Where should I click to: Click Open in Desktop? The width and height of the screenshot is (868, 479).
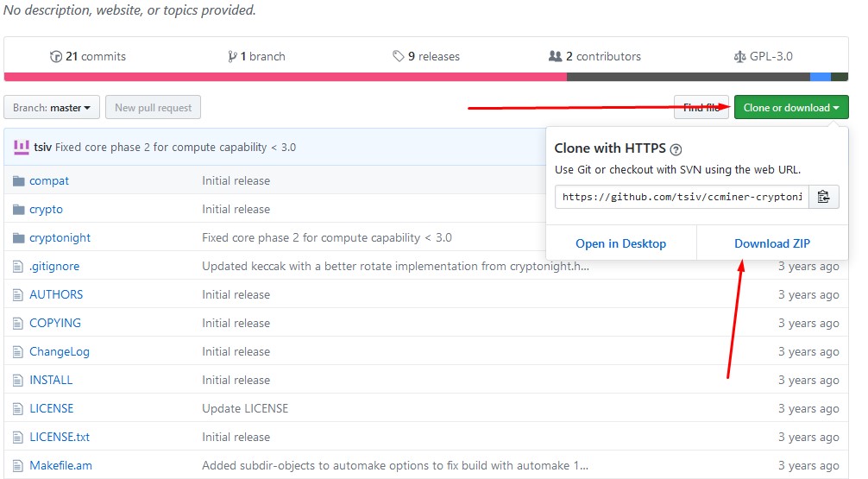(x=620, y=243)
